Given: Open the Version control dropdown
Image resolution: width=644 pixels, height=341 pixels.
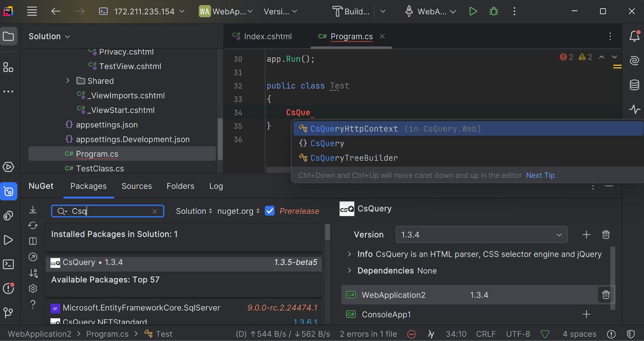Looking at the screenshot, I should tap(280, 11).
